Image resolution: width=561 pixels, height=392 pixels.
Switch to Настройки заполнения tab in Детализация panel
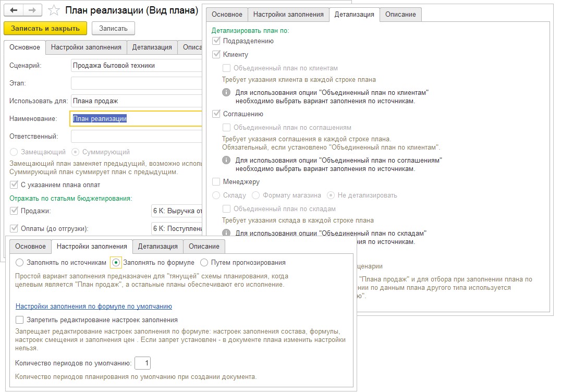pyautogui.click(x=288, y=14)
